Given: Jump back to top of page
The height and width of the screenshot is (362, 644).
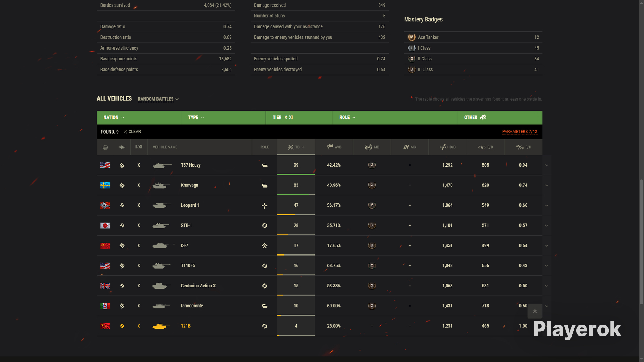Looking at the screenshot, I should (x=535, y=311).
